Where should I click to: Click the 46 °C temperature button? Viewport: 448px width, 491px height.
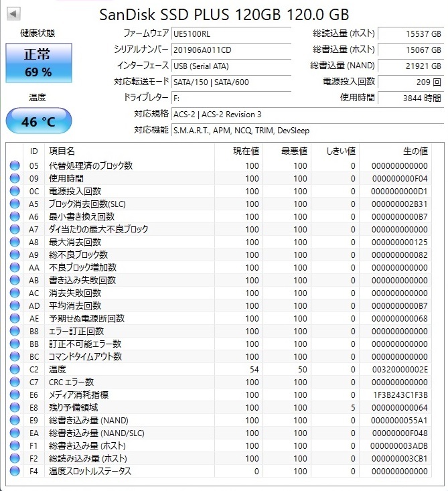click(x=39, y=121)
